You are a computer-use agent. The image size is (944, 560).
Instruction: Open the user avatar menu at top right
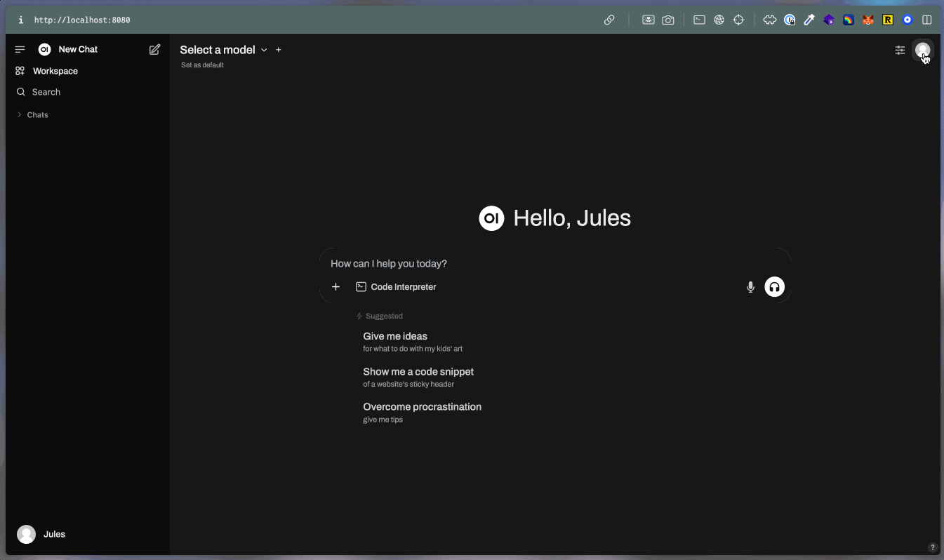click(x=922, y=50)
